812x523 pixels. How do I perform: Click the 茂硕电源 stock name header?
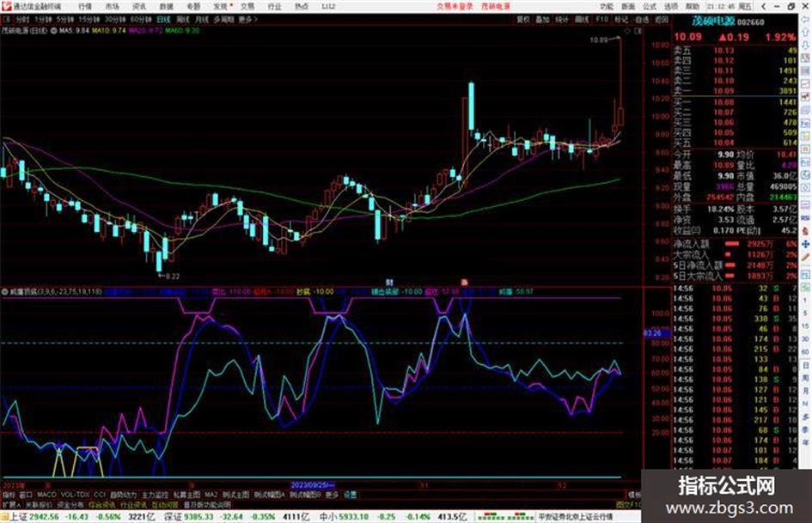[x=713, y=21]
